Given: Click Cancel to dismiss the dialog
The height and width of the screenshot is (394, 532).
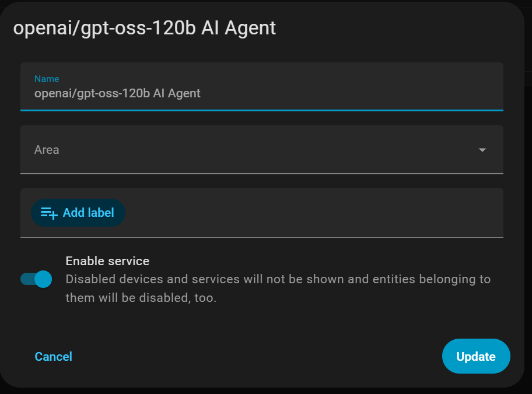Looking at the screenshot, I should click(x=53, y=356).
